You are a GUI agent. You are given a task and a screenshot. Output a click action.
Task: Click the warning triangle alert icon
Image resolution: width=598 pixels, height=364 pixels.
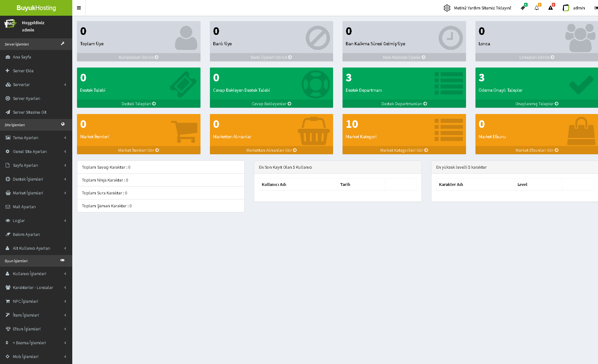551,8
